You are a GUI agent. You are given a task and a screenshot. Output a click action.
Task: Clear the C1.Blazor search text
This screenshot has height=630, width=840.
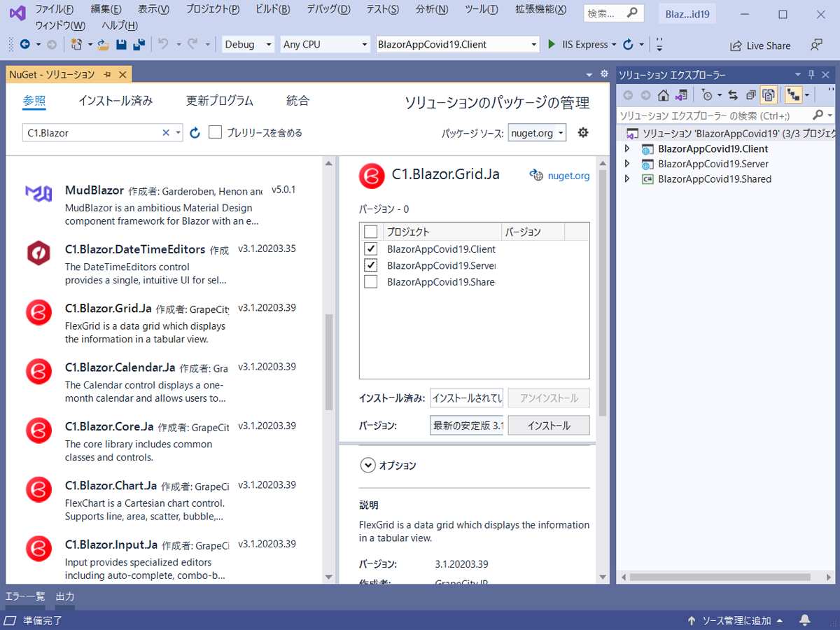point(166,132)
